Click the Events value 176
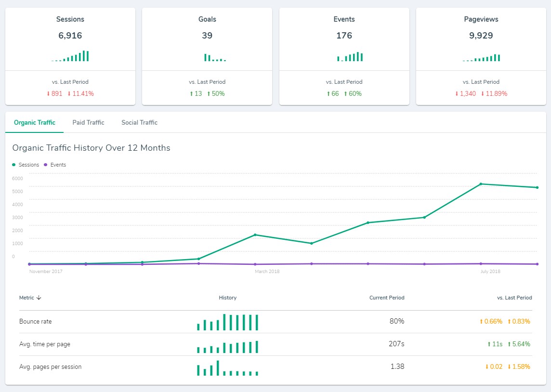The image size is (551, 392). (x=344, y=36)
